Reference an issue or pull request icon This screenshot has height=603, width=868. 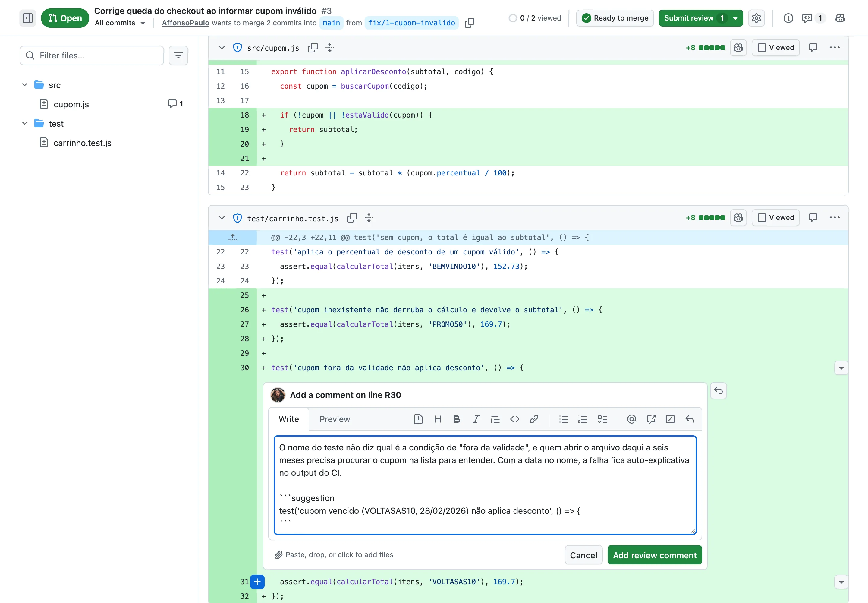[651, 419]
